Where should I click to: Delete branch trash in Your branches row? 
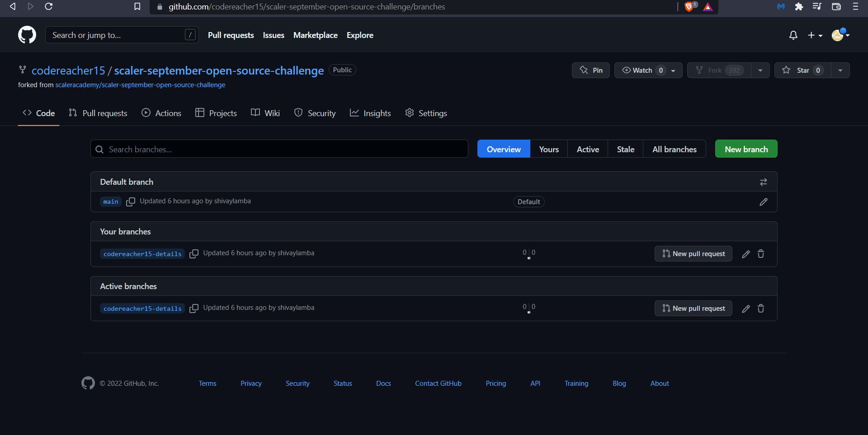[761, 254]
